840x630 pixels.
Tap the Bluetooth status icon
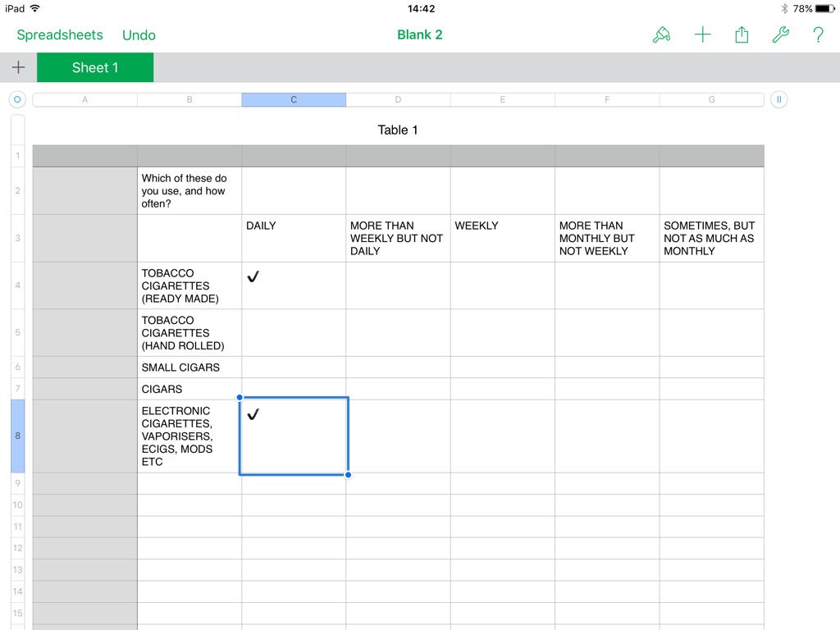pos(784,8)
